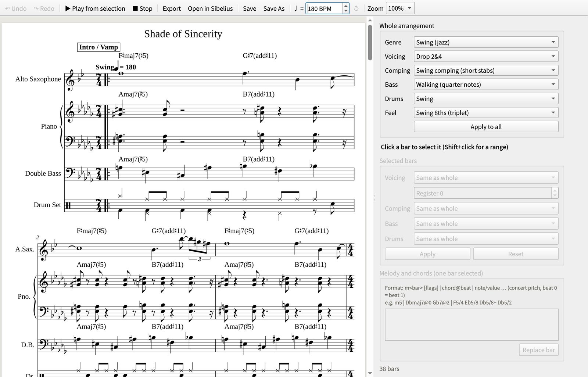Open the Feel dropdown

(486, 113)
